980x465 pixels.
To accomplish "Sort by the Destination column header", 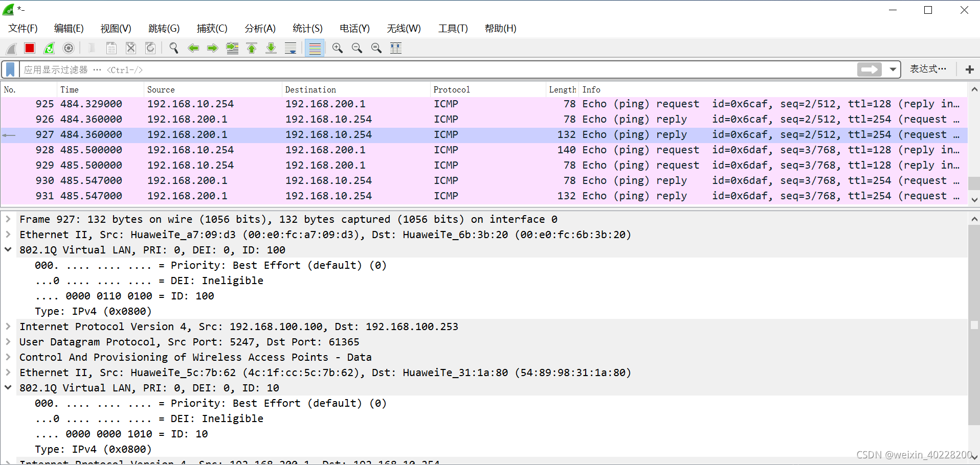I will coord(356,90).
